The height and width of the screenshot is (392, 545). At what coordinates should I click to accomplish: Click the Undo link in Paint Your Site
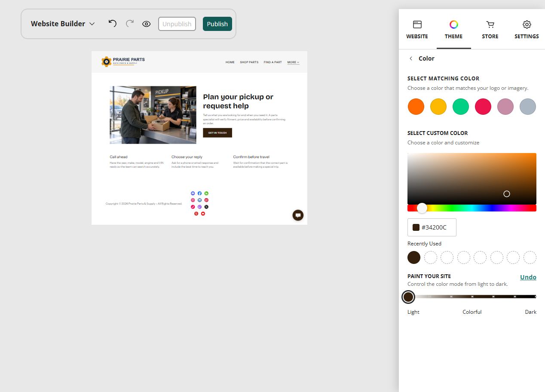point(528,277)
